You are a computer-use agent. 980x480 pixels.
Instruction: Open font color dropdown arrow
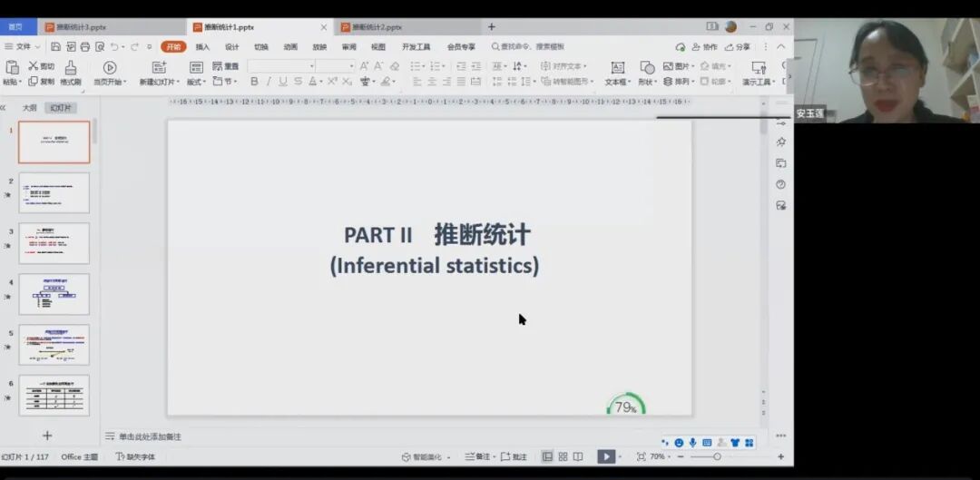click(321, 82)
